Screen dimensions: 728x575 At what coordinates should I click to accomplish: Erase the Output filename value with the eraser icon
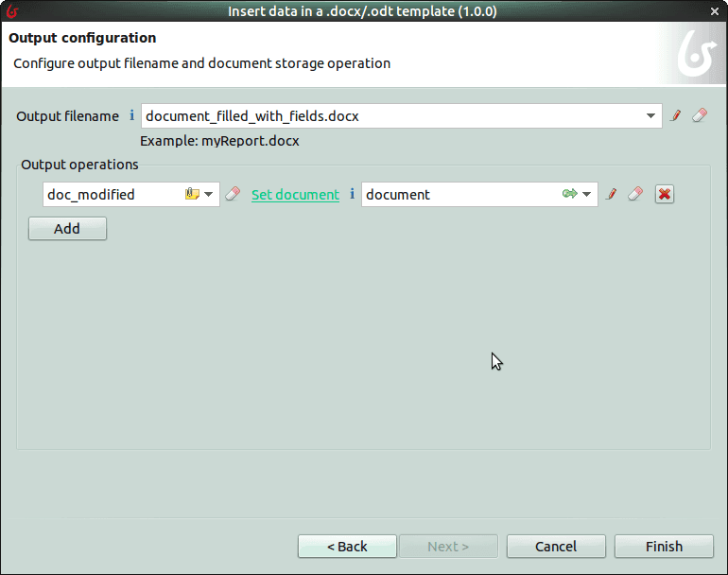[x=700, y=115]
